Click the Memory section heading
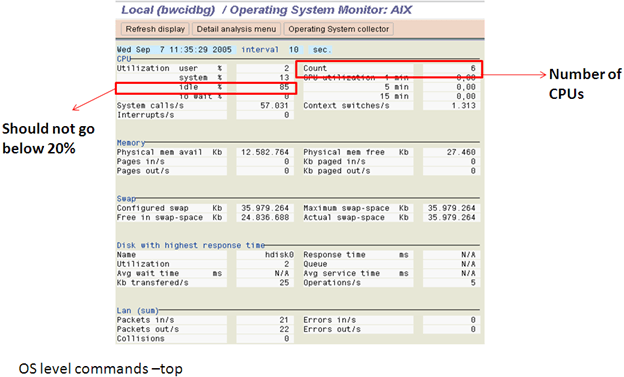Screen dimensions: 624x377 click(x=131, y=143)
